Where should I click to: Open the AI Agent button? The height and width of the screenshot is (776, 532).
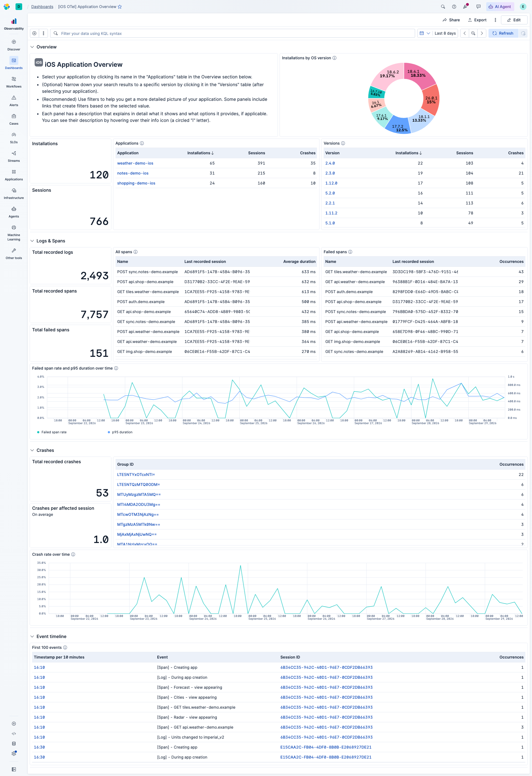500,7
